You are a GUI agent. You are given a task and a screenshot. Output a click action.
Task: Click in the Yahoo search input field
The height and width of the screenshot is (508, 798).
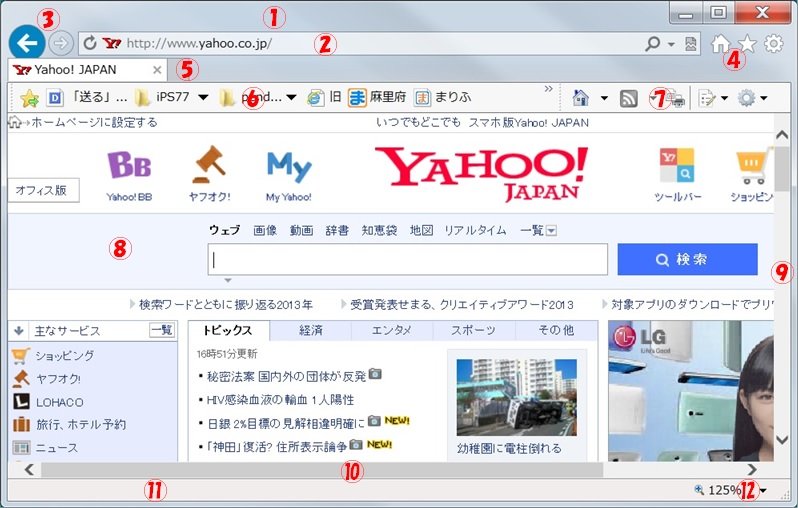[408, 260]
